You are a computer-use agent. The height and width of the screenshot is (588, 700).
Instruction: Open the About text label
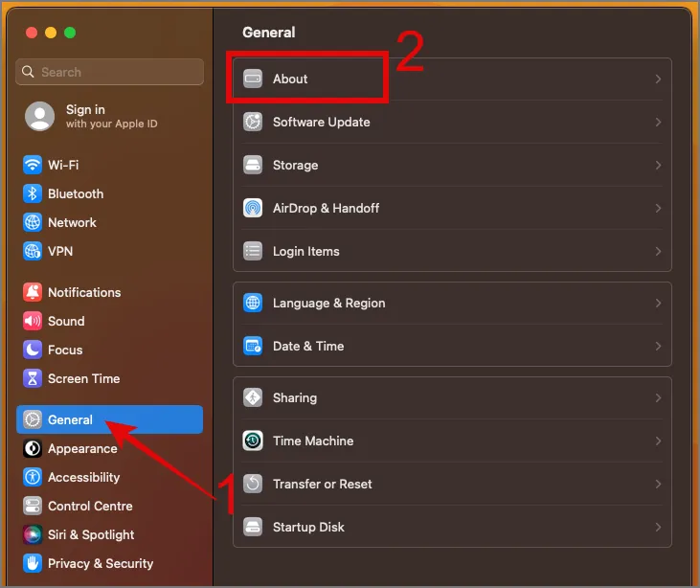click(x=290, y=79)
